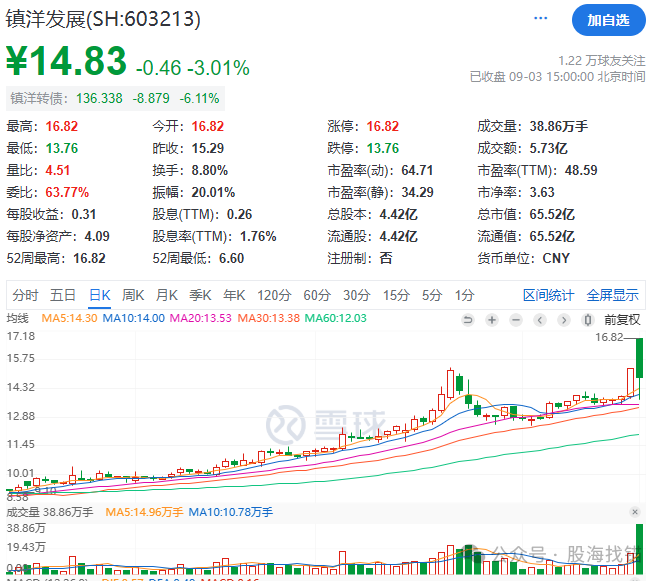Click the MA60:12.03 moving average label
The width and height of the screenshot is (663, 581).
click(x=335, y=318)
